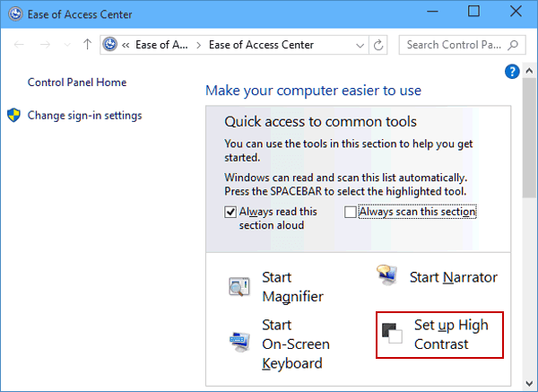538x392 pixels.
Task: Click the On-Screen Keyboard icon
Action: coord(239,342)
